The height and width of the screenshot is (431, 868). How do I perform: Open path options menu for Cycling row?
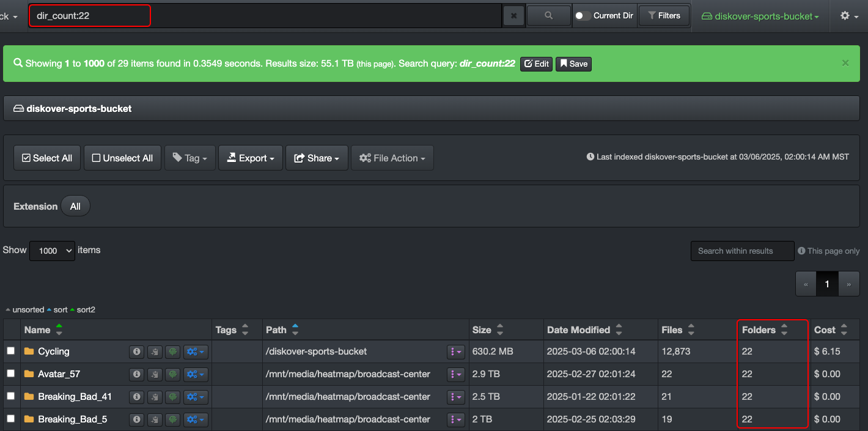[456, 352]
